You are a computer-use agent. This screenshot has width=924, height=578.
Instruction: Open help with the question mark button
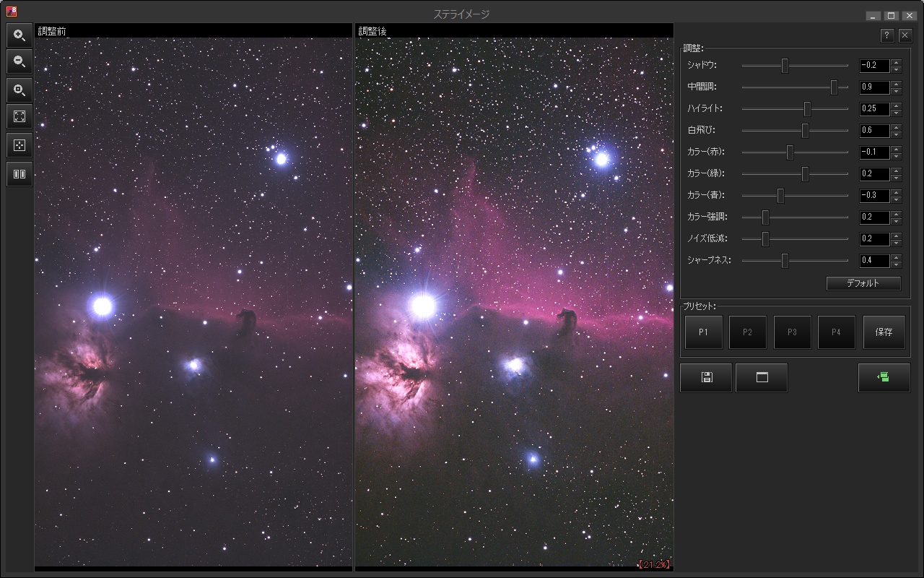point(887,35)
